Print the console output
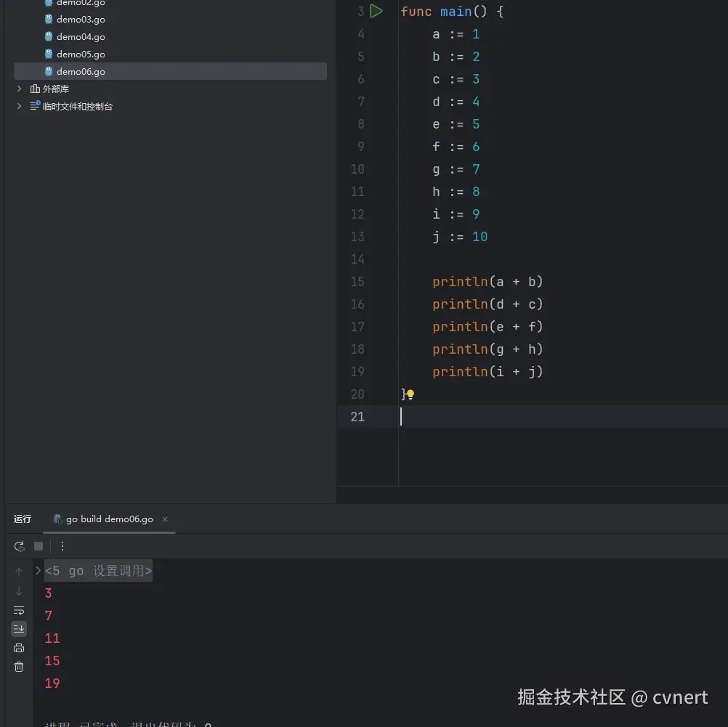The height and width of the screenshot is (727, 728). 19,648
